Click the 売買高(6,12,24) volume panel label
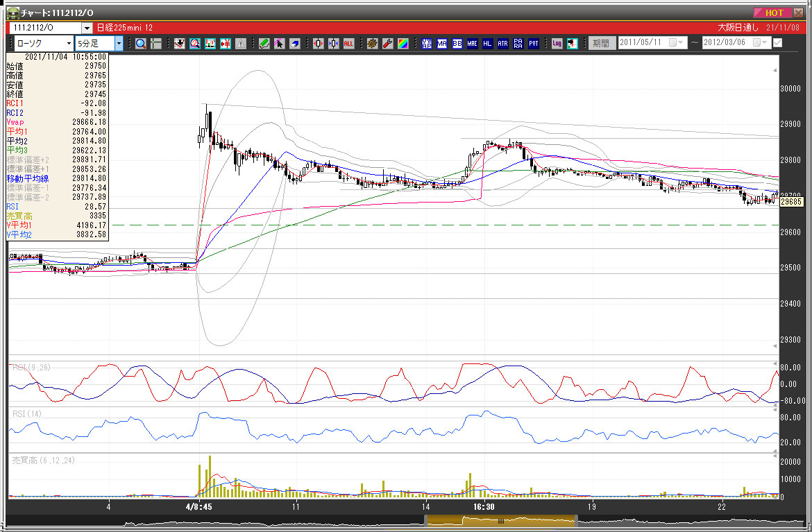This screenshot has height=532, width=812. (44, 460)
